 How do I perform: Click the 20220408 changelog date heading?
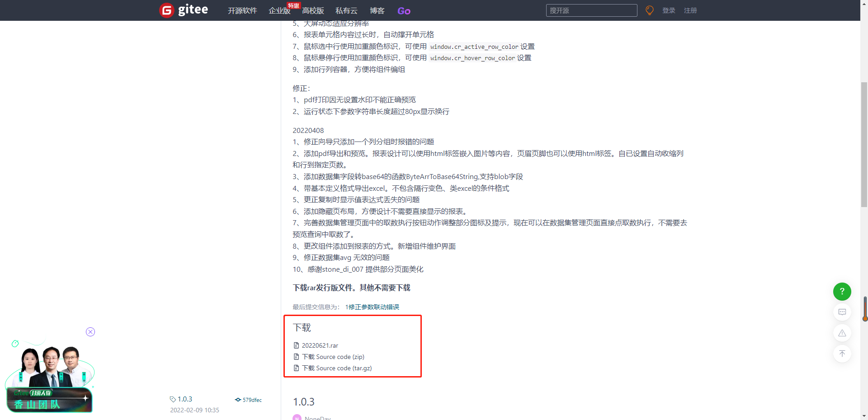(x=308, y=130)
